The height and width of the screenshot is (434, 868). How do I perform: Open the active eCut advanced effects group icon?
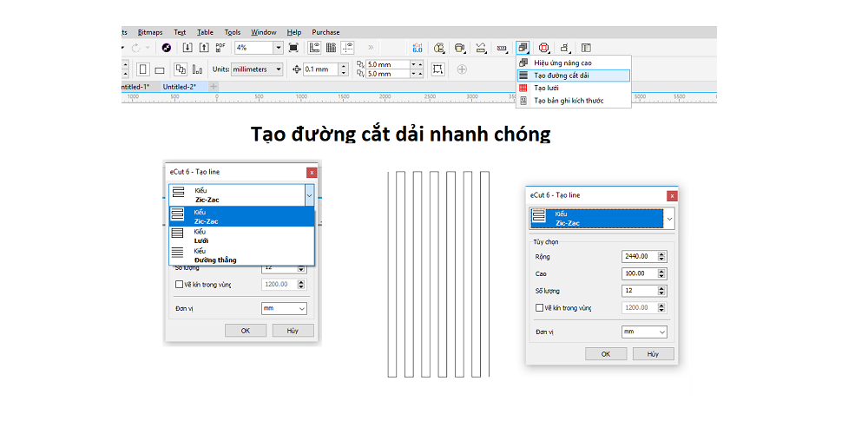pos(523,48)
